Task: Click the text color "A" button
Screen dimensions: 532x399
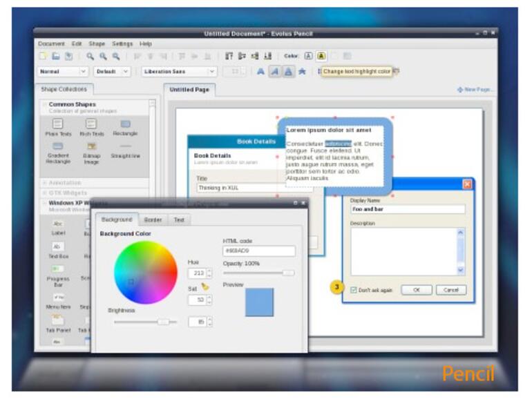Action: (308, 56)
